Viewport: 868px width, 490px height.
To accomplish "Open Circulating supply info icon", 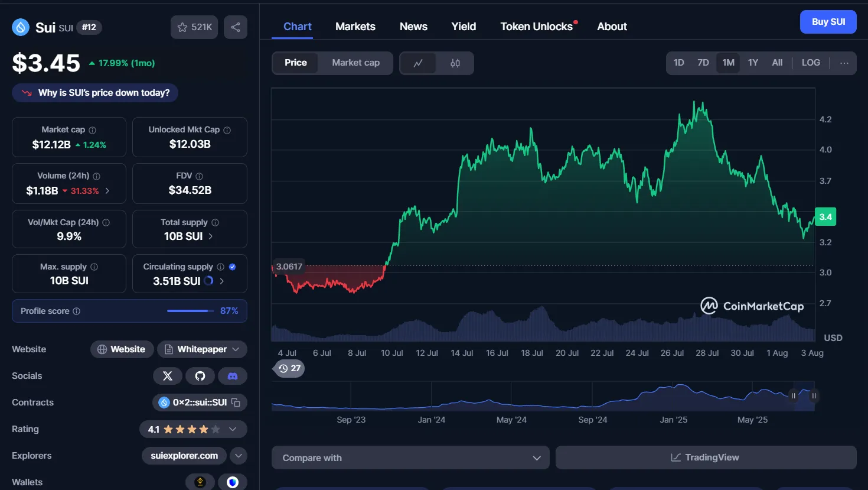I will (x=220, y=267).
